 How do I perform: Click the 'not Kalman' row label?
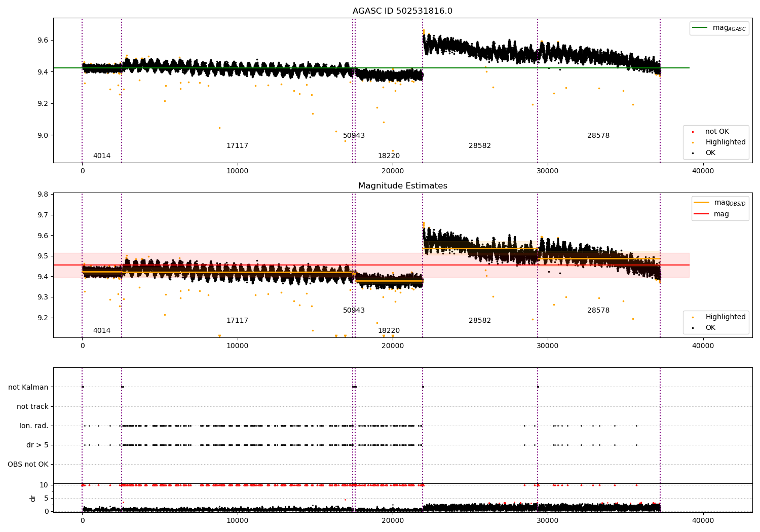point(28,388)
